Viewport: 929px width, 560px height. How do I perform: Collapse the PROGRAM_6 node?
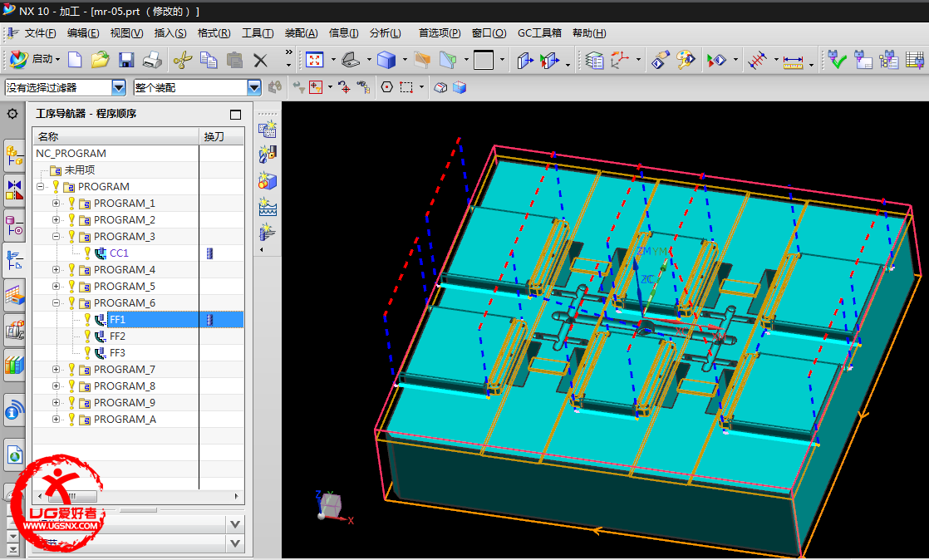(57, 302)
